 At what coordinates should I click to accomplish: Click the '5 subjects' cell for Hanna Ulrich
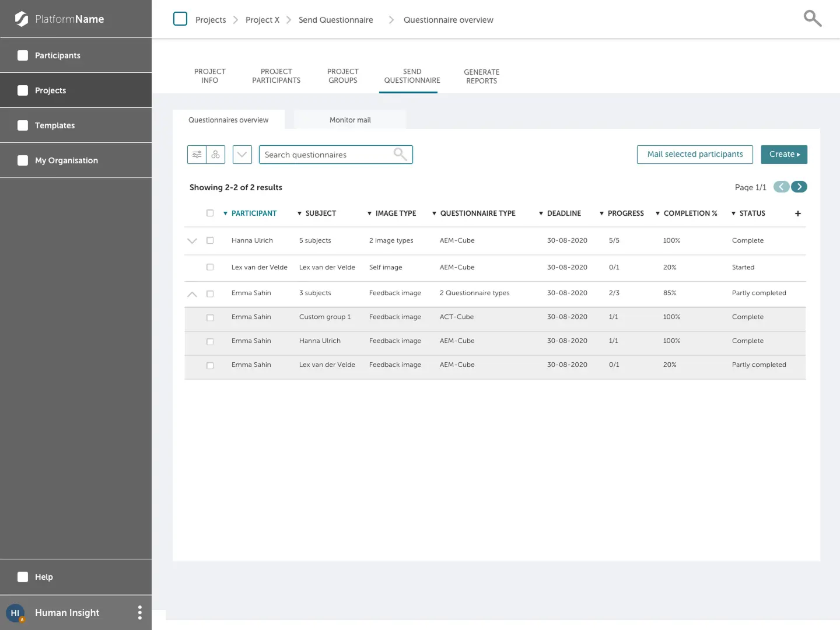coord(315,240)
